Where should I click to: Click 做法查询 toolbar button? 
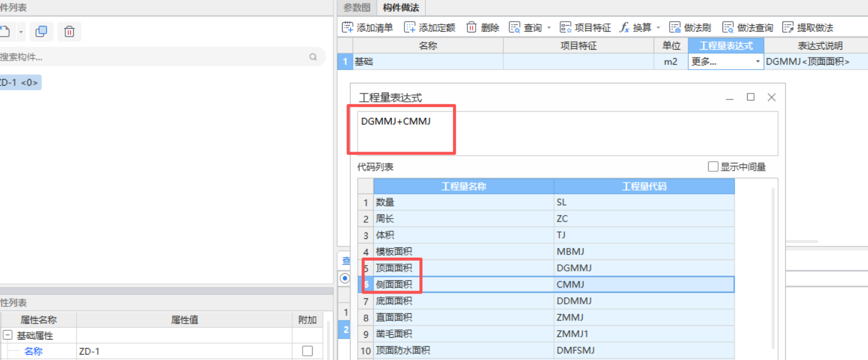(x=748, y=28)
